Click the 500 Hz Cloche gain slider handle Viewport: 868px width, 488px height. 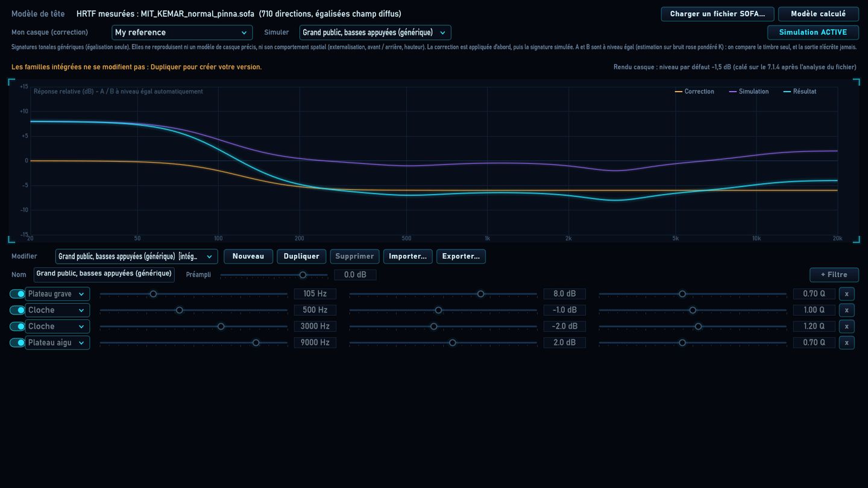coord(438,310)
